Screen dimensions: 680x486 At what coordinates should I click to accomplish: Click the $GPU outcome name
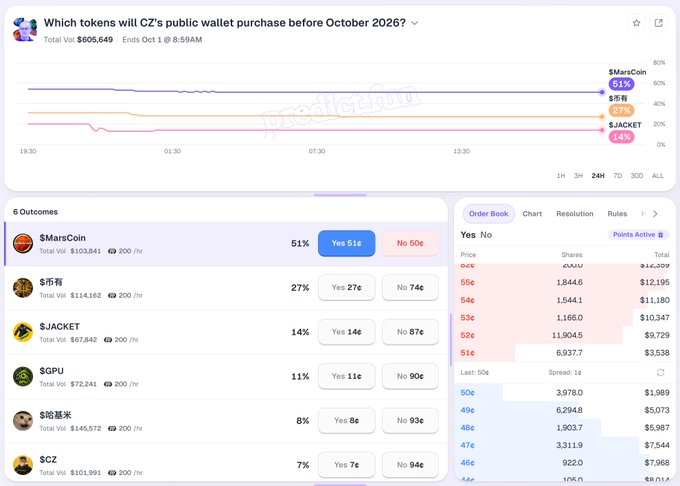coord(52,371)
